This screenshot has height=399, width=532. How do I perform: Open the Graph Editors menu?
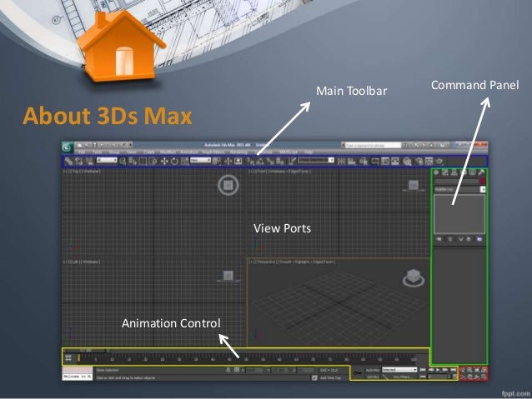[x=213, y=152]
